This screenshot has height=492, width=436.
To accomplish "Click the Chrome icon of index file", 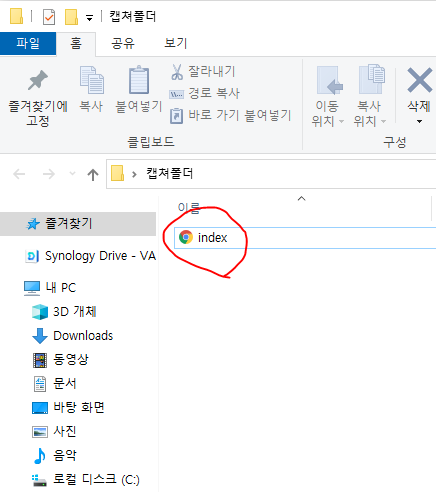I will click(186, 237).
